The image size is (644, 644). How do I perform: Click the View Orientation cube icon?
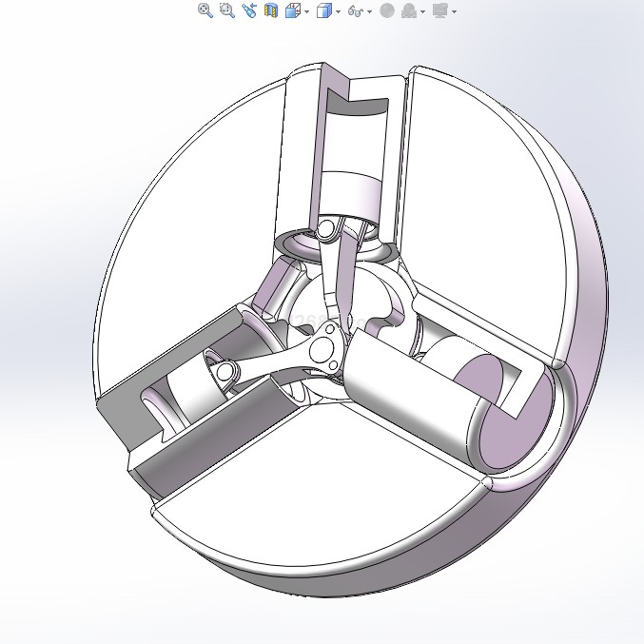[x=292, y=10]
